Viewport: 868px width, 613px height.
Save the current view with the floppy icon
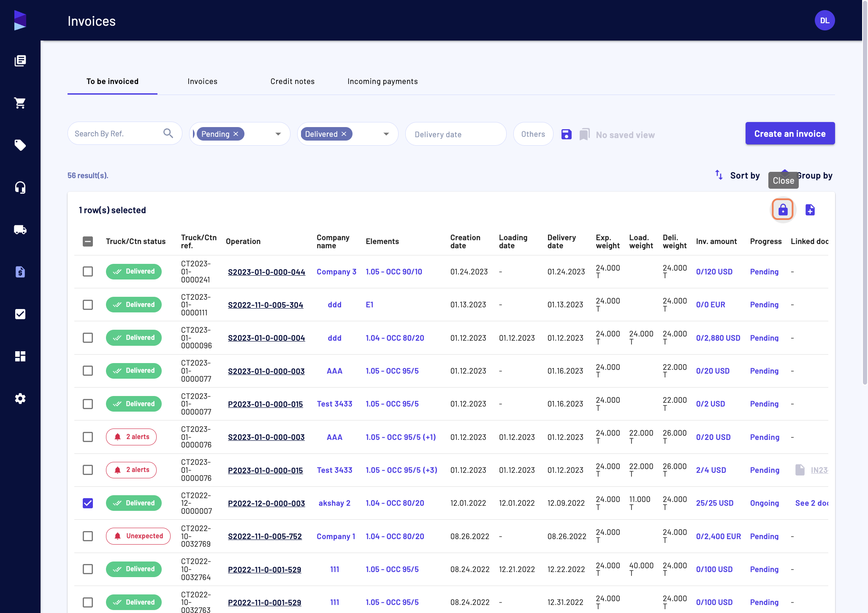pyautogui.click(x=567, y=134)
